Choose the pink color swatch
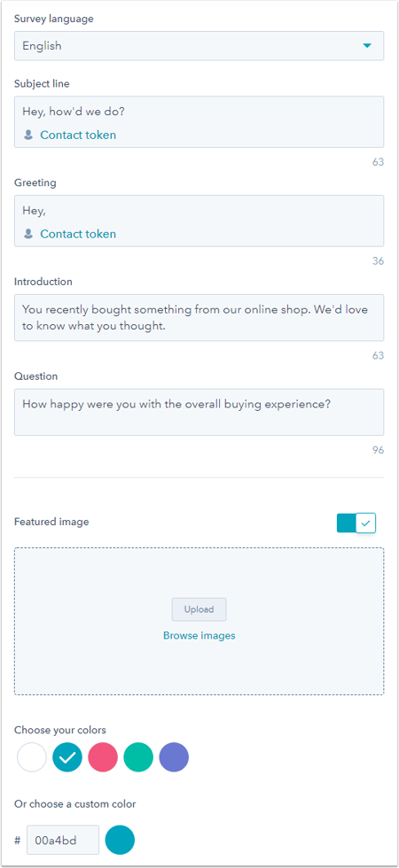The width and height of the screenshot is (399, 868). pos(103,757)
